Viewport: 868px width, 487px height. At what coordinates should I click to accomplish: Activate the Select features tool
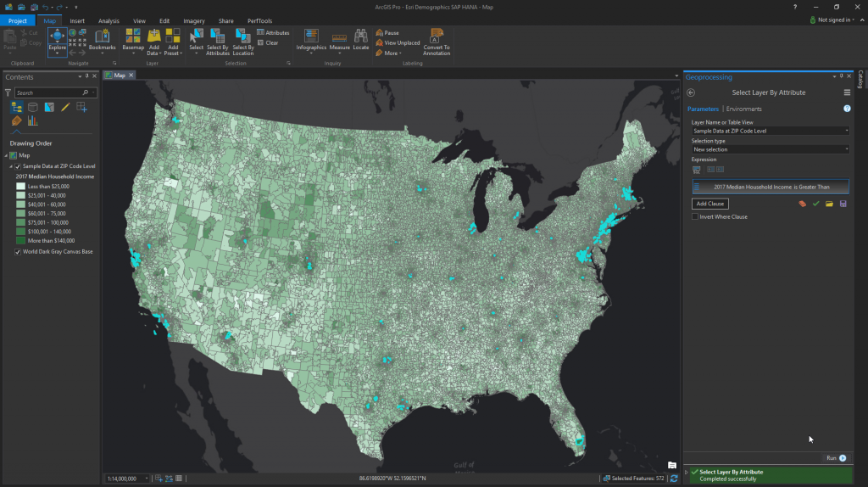tap(196, 41)
